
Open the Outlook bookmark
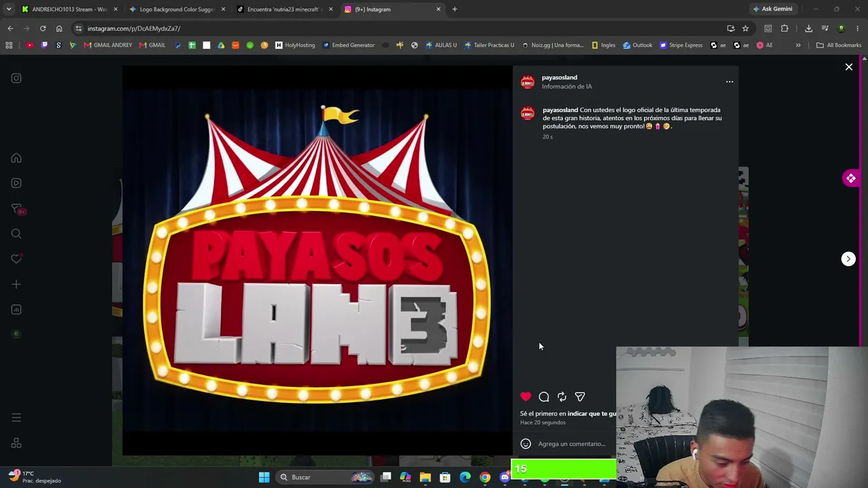637,45
